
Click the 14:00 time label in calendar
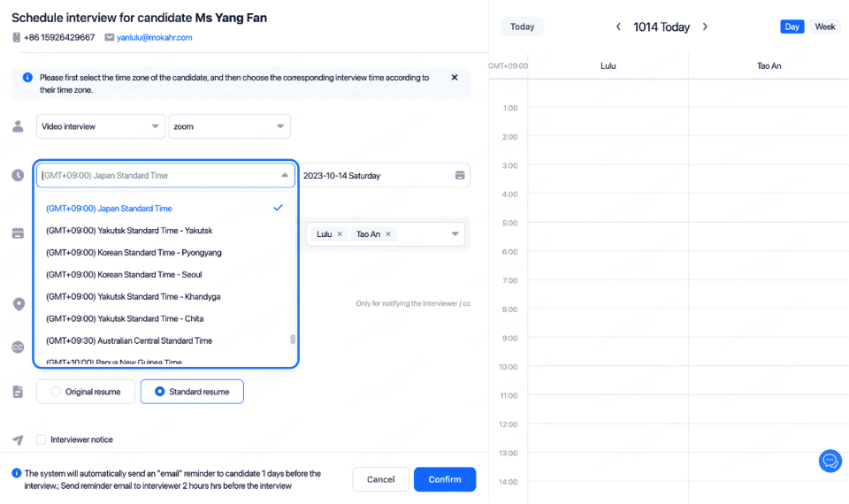click(x=508, y=482)
